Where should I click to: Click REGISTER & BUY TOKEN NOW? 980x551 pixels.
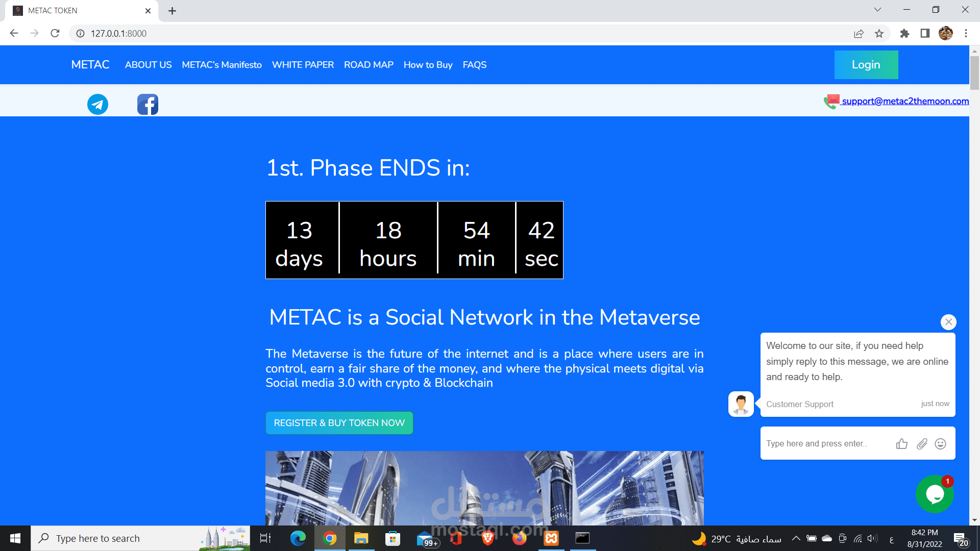pos(339,422)
